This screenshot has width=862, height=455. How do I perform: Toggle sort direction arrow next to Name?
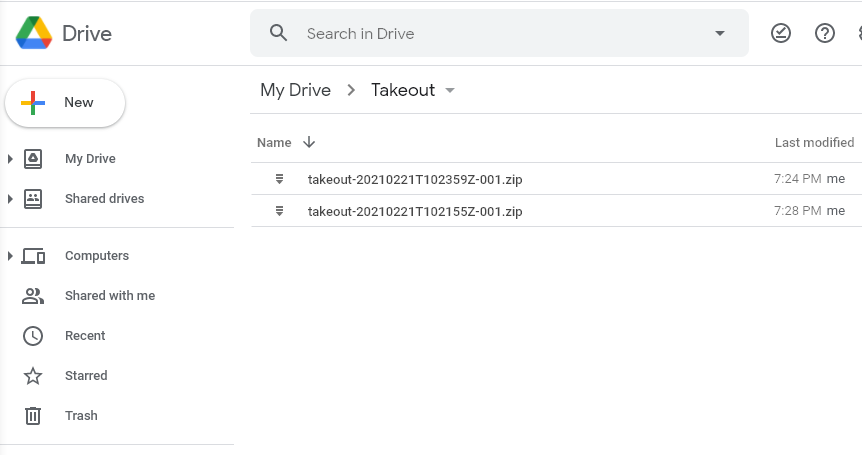click(x=309, y=142)
